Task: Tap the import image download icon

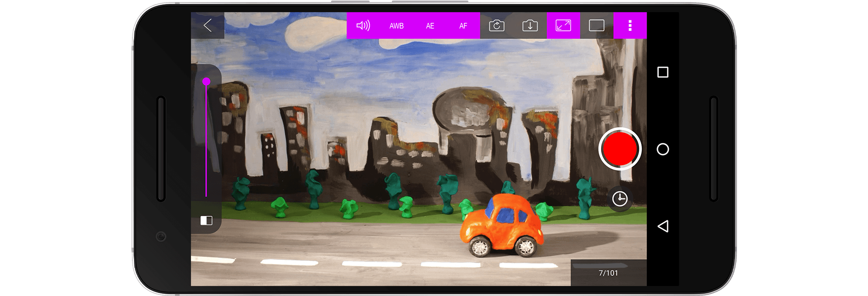Action: 530,26
